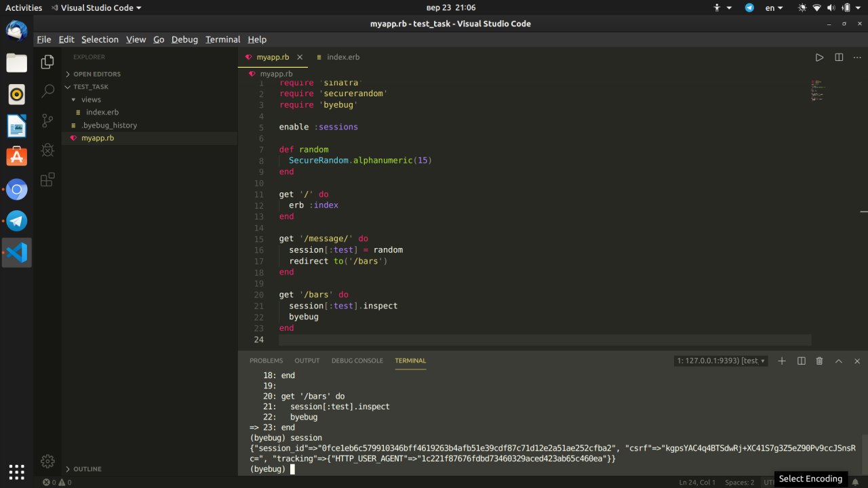Open LibreOffice Writer from the dock

[x=17, y=126]
